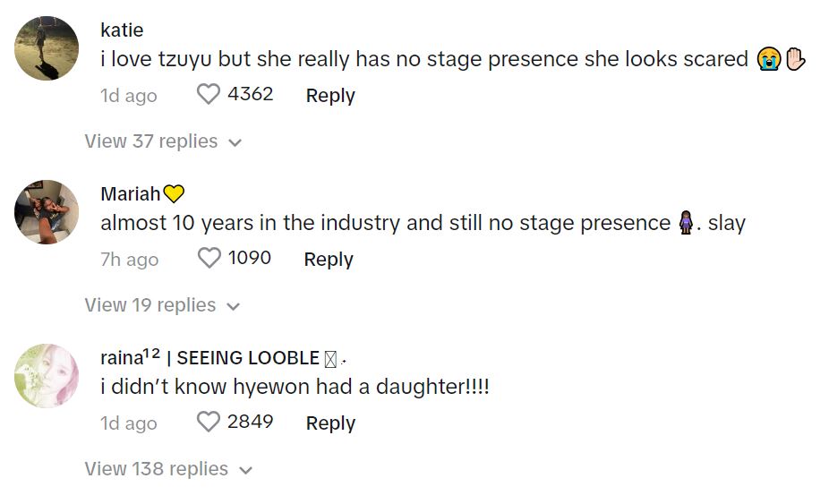Screen dimensions: 829x504
Task: Click raina's profile avatar
Action: [47, 376]
